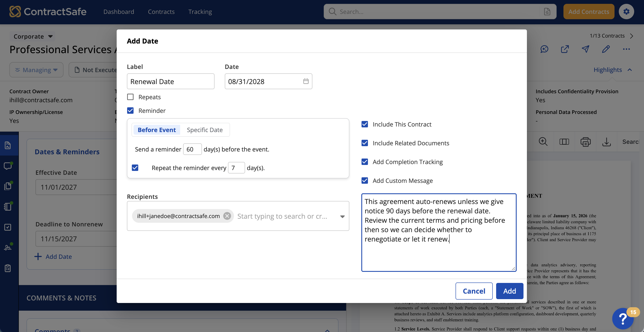Click the Date input field
Viewport: 644px width, 332px height.
268,81
